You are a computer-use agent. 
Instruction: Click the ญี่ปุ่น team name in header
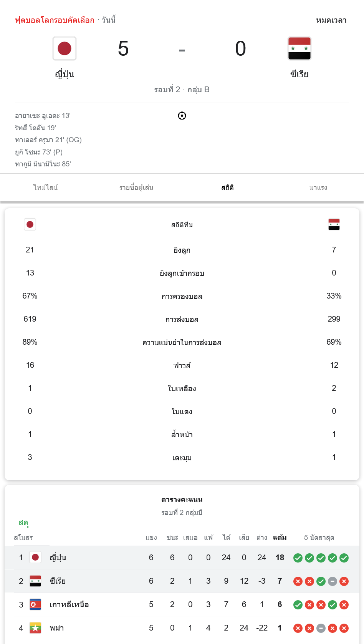coord(65,74)
